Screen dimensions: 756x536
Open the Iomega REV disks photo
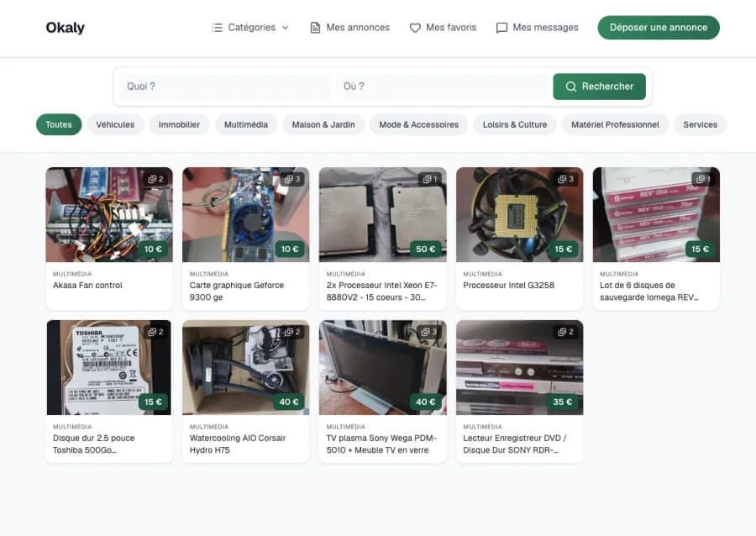656,214
